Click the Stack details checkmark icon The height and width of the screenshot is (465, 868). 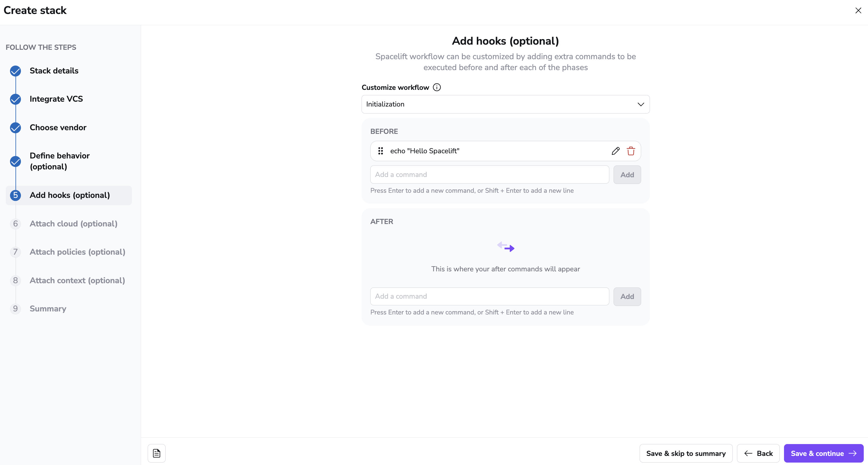point(15,71)
